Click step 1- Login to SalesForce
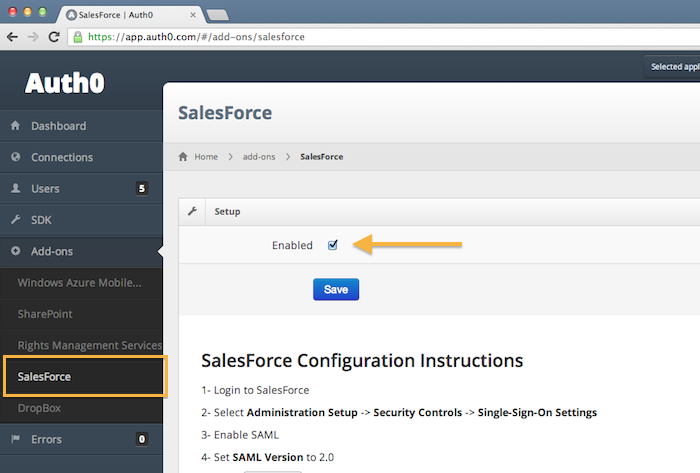 click(x=255, y=390)
